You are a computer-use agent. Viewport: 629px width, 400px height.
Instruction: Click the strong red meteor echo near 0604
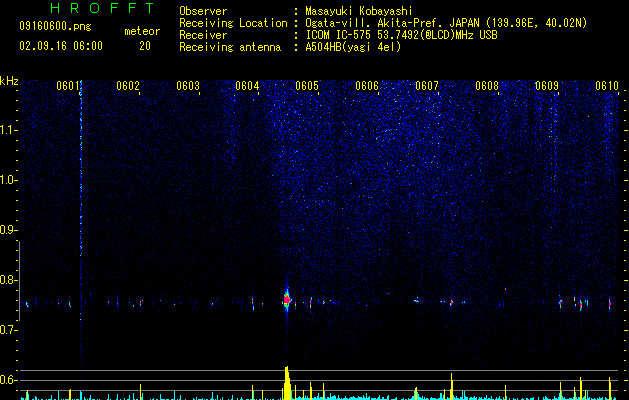coord(287,300)
